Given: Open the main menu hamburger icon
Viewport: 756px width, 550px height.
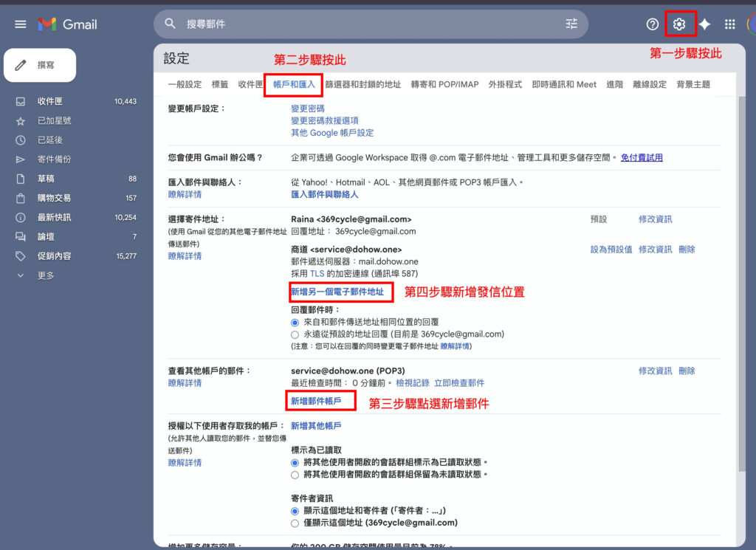Looking at the screenshot, I should pyautogui.click(x=21, y=24).
